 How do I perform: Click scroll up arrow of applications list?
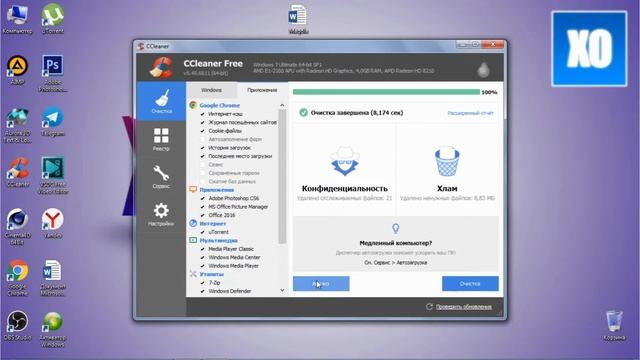282,105
